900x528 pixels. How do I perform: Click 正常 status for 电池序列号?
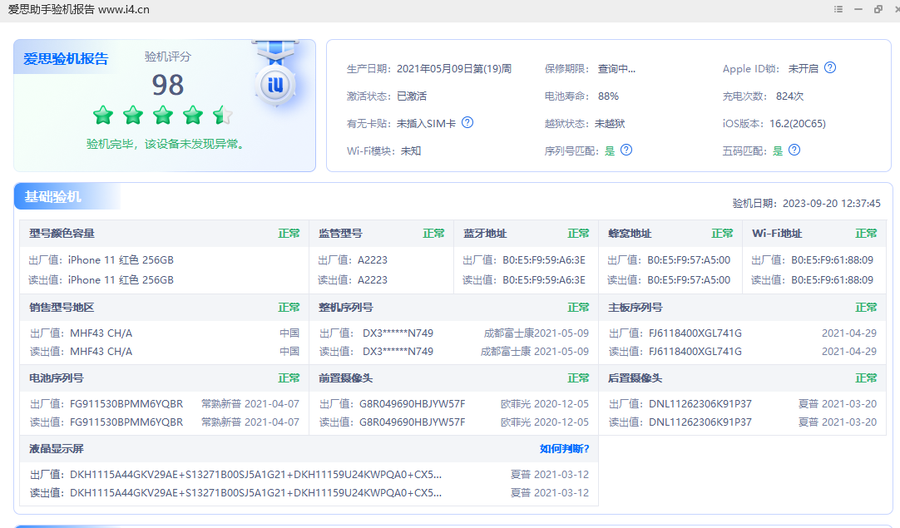click(289, 378)
